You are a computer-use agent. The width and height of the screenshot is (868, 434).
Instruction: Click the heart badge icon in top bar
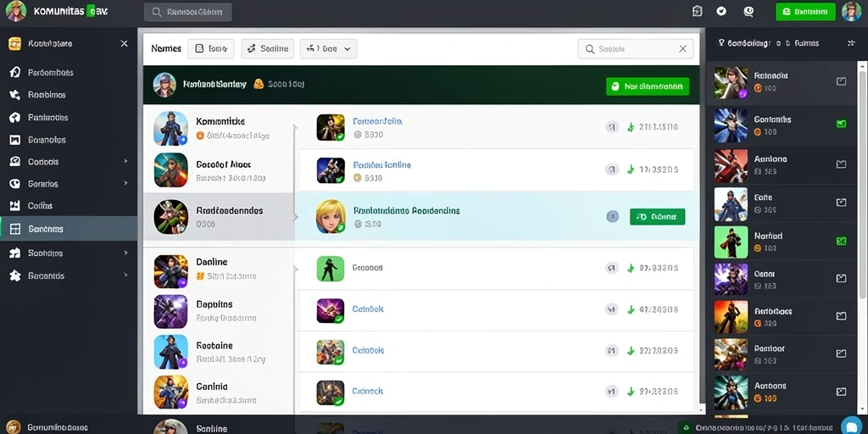coord(721,11)
